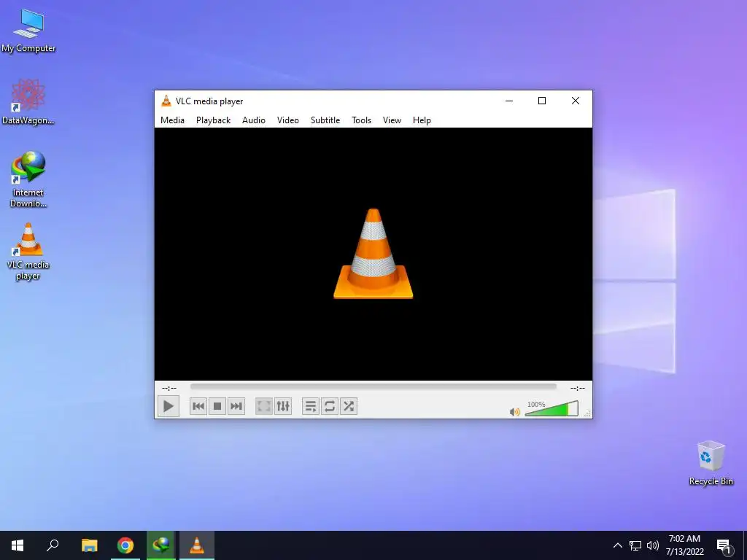Open system volume tray icon

(x=653, y=545)
